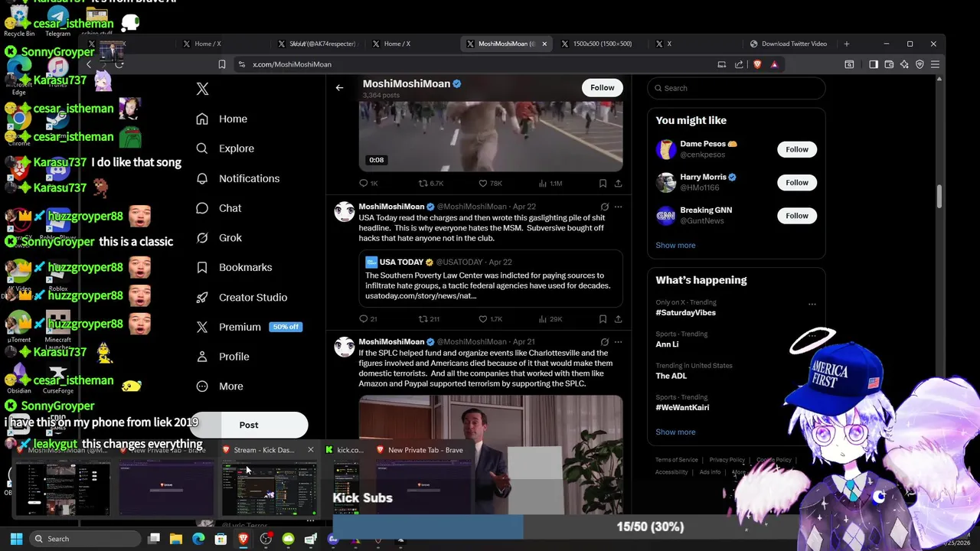Click MoshiMoshiMoan avatar on Apr 22 tweet
This screenshot has width=980, height=551.
(345, 212)
